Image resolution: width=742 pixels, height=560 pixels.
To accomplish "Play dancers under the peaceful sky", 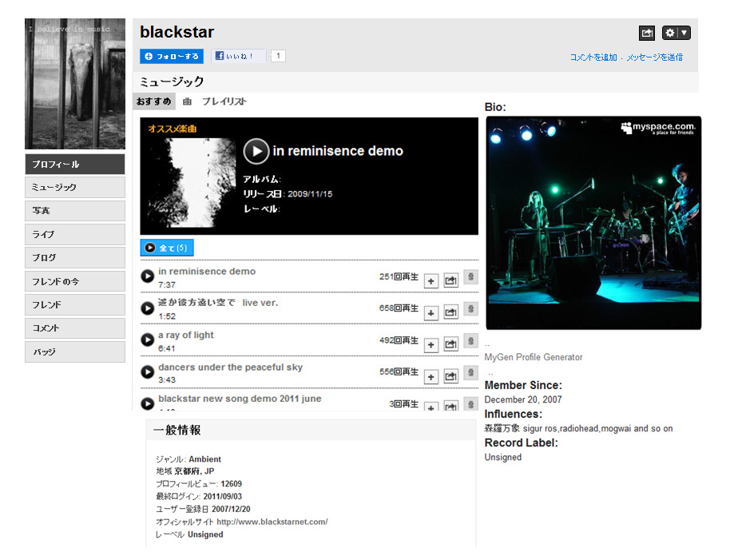I will pyautogui.click(x=148, y=371).
